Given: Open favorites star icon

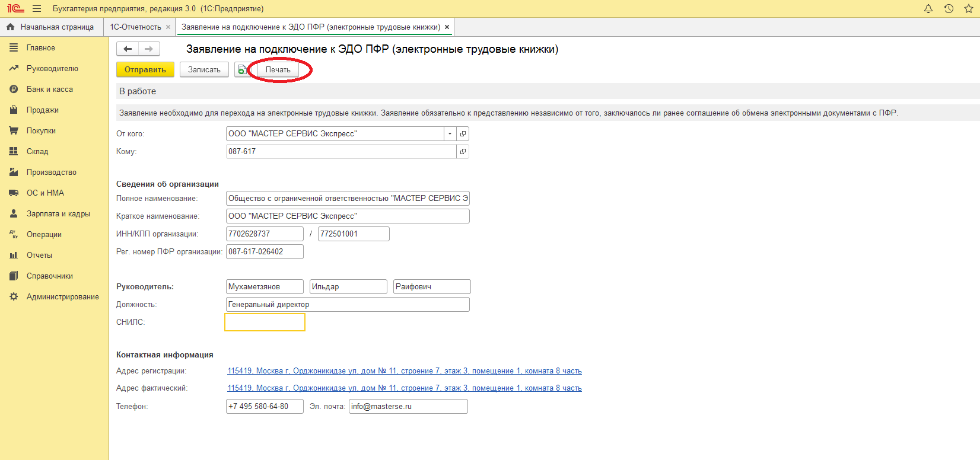Looking at the screenshot, I should pos(969,9).
